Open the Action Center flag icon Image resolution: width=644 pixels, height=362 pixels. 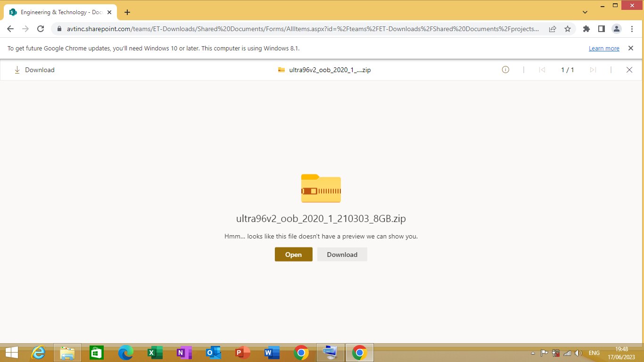544,353
